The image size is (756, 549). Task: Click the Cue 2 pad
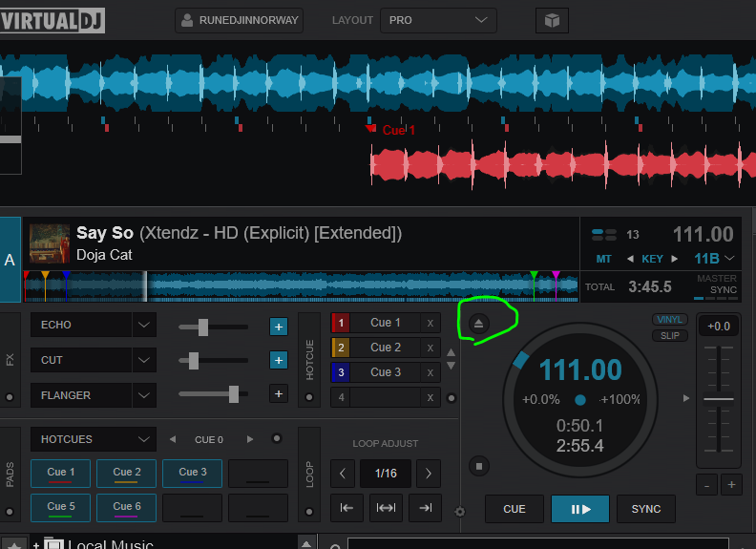tap(126, 474)
